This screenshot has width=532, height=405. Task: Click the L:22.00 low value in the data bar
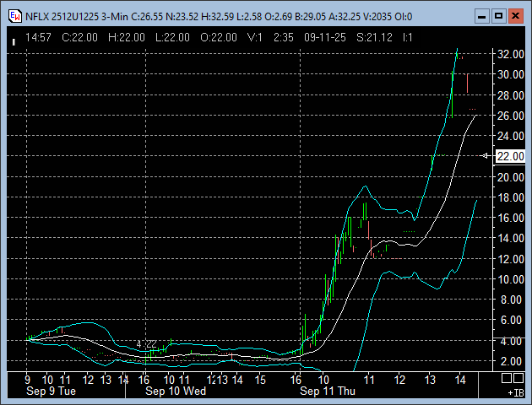(x=172, y=37)
